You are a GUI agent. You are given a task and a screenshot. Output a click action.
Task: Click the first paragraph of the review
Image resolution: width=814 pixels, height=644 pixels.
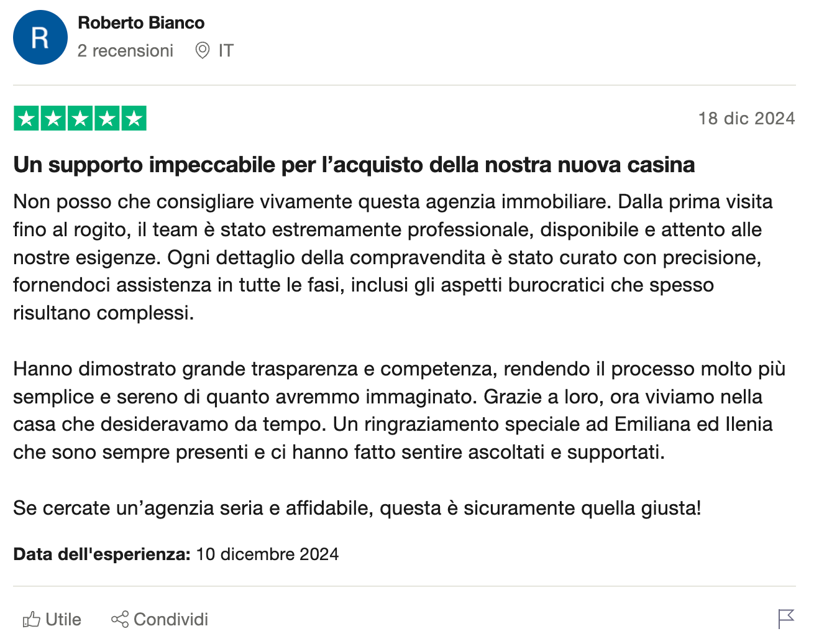(393, 257)
